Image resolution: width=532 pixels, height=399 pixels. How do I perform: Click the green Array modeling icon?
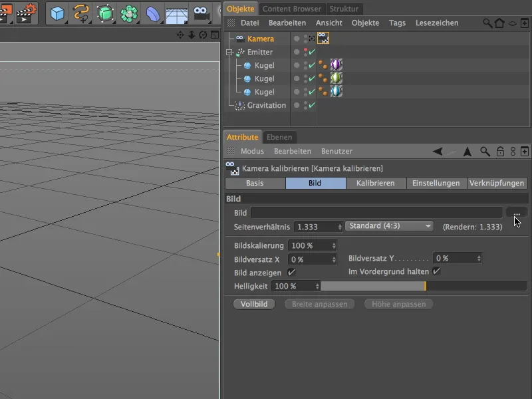pyautogui.click(x=129, y=14)
